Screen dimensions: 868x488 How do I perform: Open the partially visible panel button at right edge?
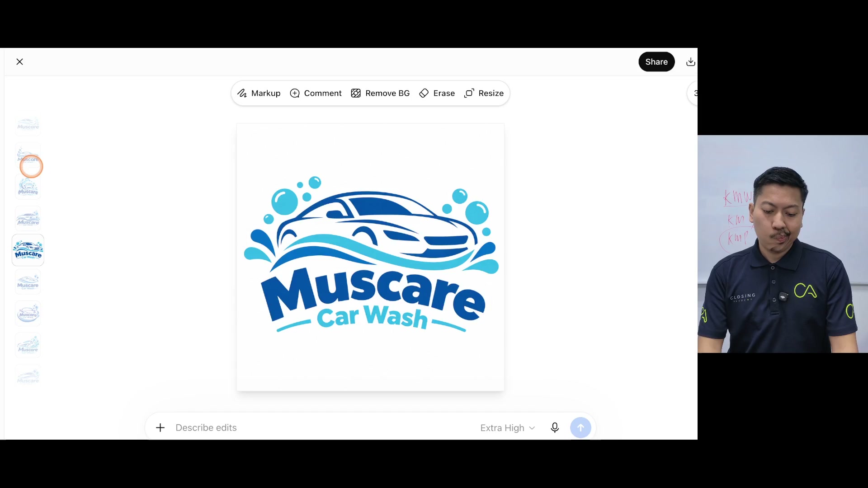(693, 93)
